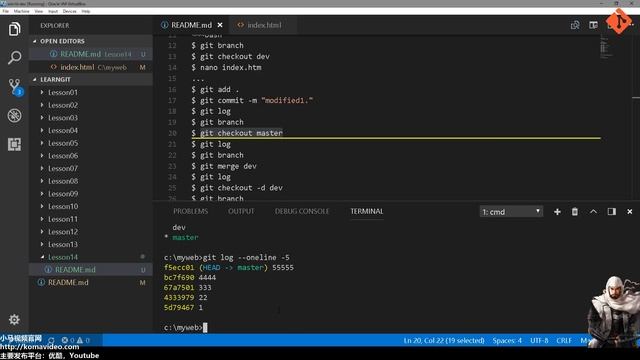The height and width of the screenshot is (360, 640).
Task: Select root README.md marked M
Action: coord(91,282)
